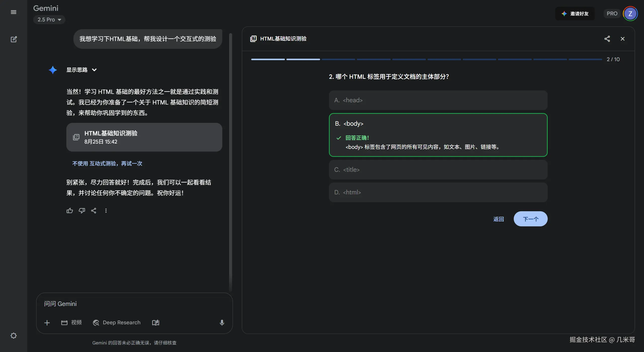Click the 不使用互动式测验 retry link
Viewport: 644px width, 352px height.
click(107, 163)
